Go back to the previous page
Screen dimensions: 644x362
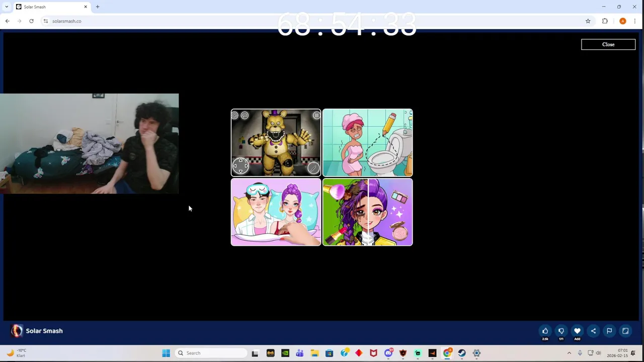coord(7,21)
